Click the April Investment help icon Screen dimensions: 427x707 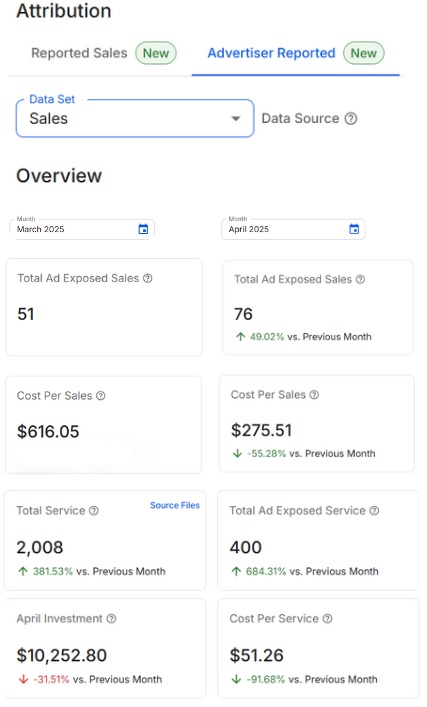(111, 619)
